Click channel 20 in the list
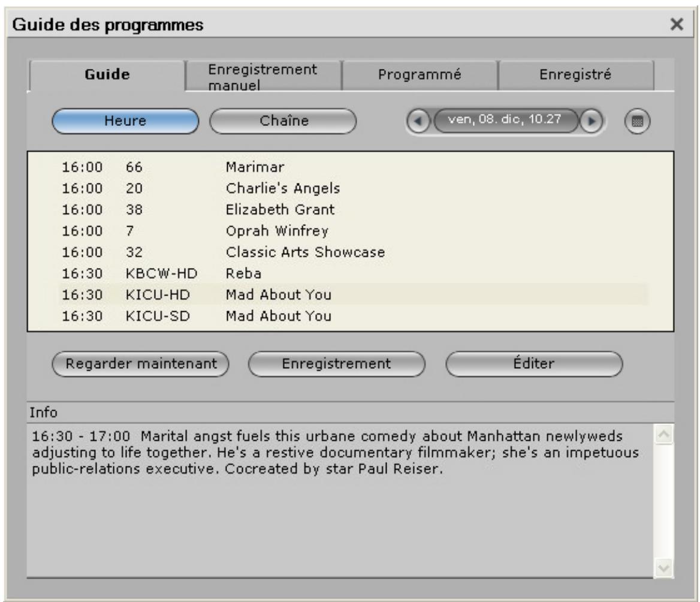 point(134,188)
